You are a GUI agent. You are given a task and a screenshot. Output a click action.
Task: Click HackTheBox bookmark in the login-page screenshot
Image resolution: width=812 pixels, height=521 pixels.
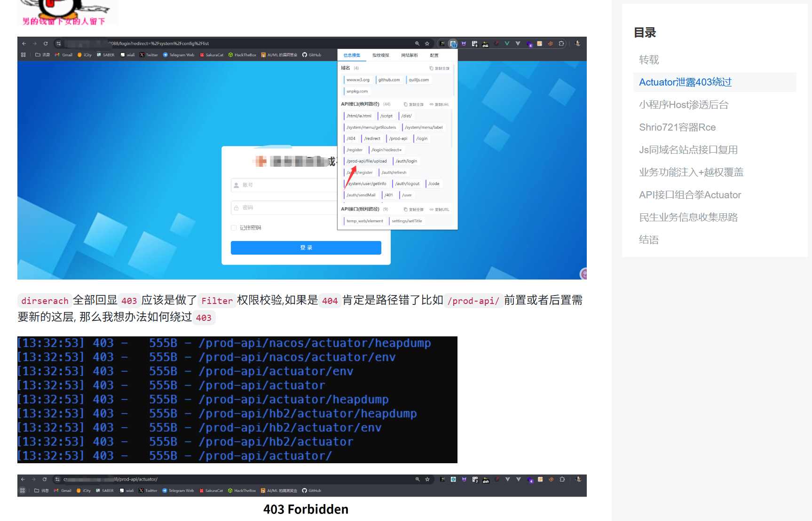[x=242, y=55]
